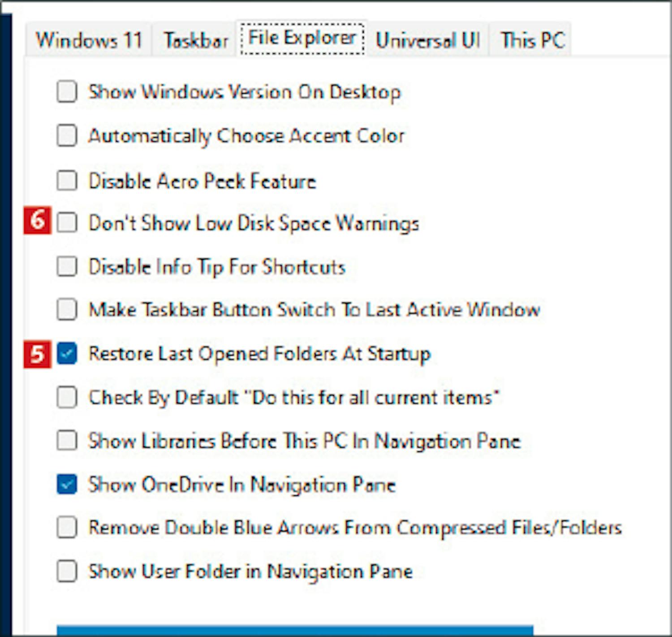Enable Don't Show Low Disk Space Warnings

67,222
